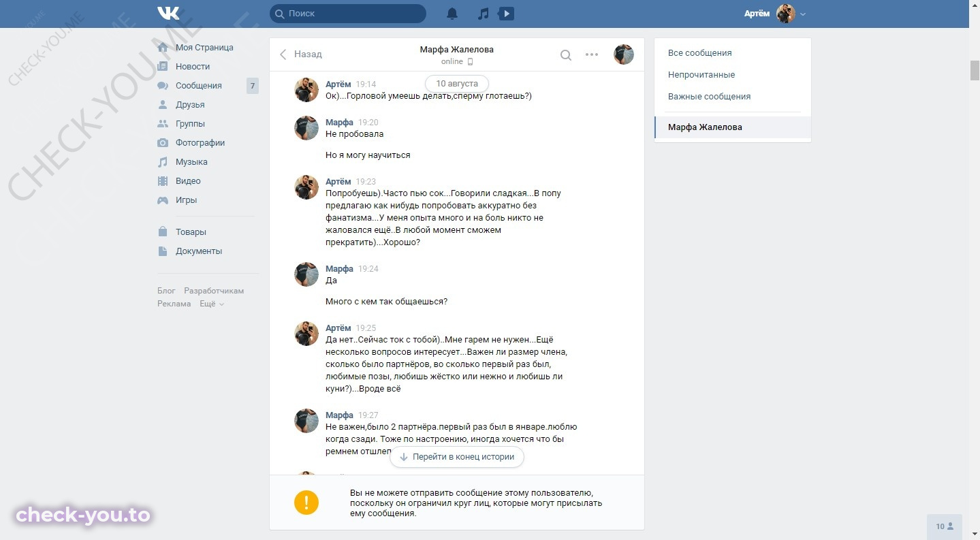This screenshot has height=540, width=980.
Task: Open Друзья in sidebar
Action: point(190,105)
